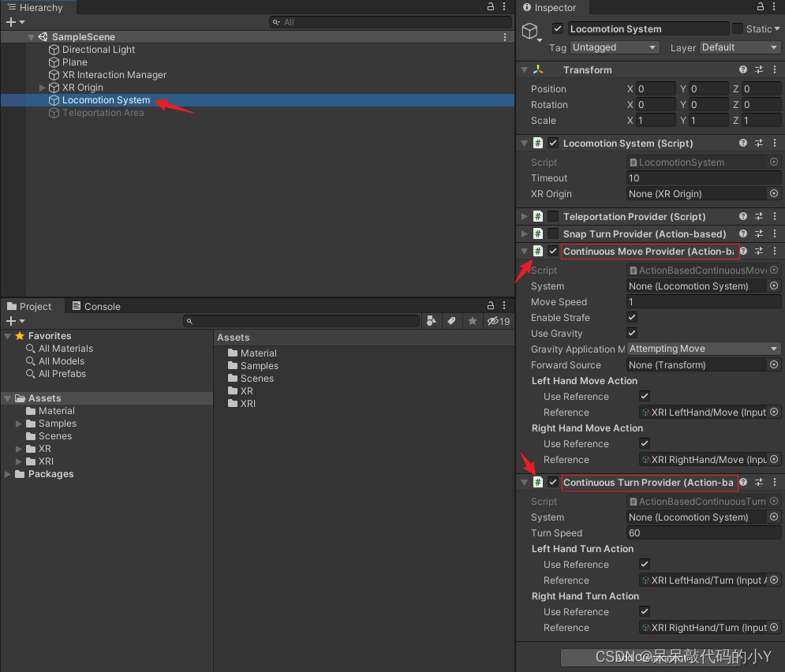Expand the XR Origin hierarchy item
The width and height of the screenshot is (785, 672).
(43, 88)
